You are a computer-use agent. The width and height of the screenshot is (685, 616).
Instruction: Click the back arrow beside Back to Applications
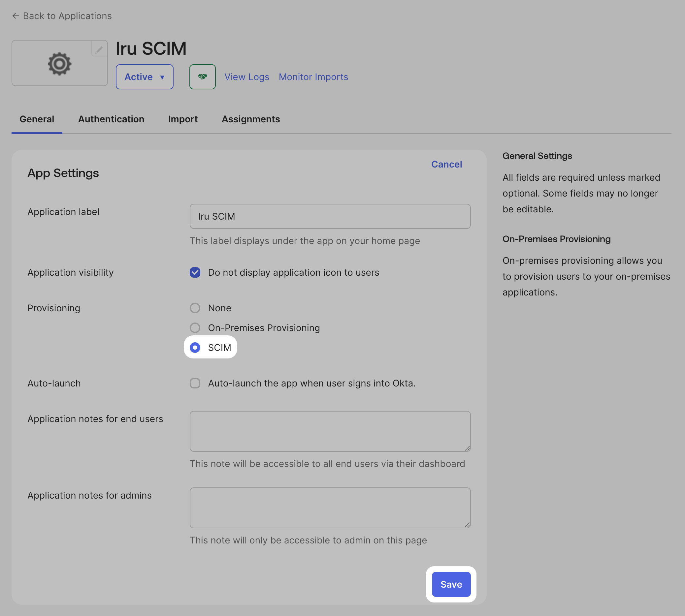pos(16,16)
